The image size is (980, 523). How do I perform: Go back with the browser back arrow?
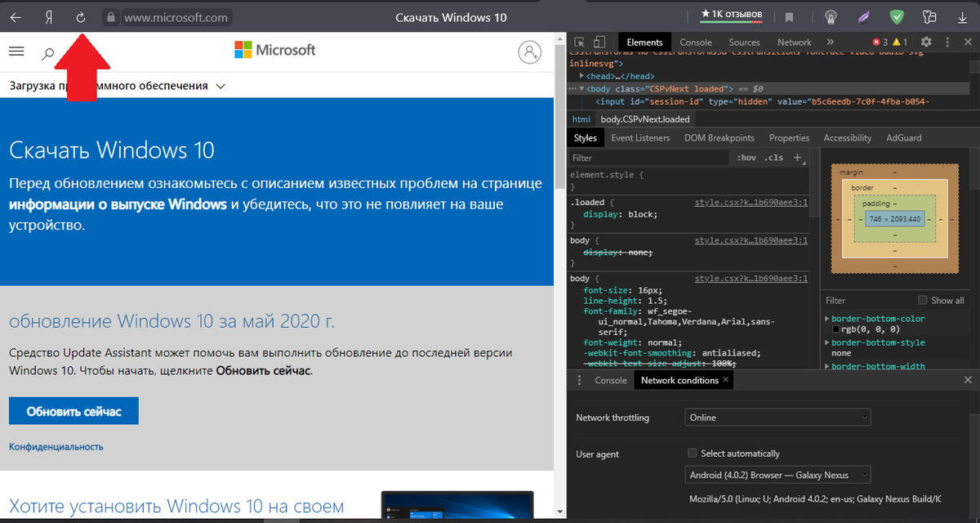click(x=16, y=17)
